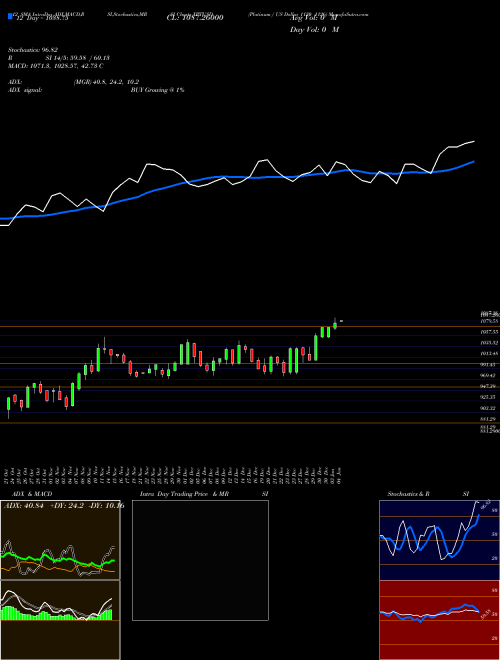This screenshot has width=500, height=660.
Task: Click the empty intraday trading price box
Action: click(x=200, y=560)
